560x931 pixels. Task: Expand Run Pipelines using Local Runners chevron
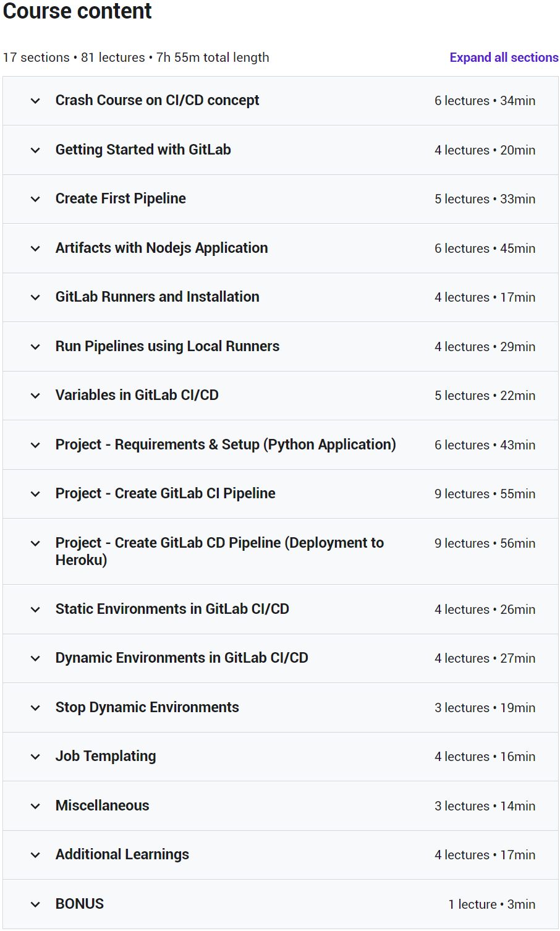coord(35,347)
